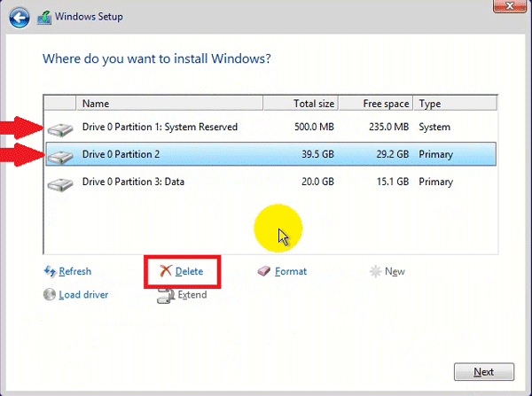532x396 pixels.
Task: Click the red X Delete icon
Action: point(165,272)
